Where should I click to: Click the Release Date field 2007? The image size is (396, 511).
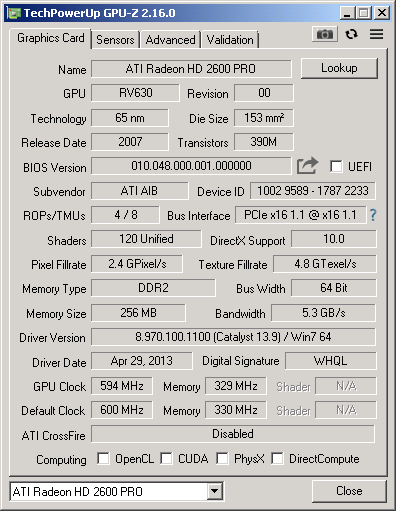130,142
